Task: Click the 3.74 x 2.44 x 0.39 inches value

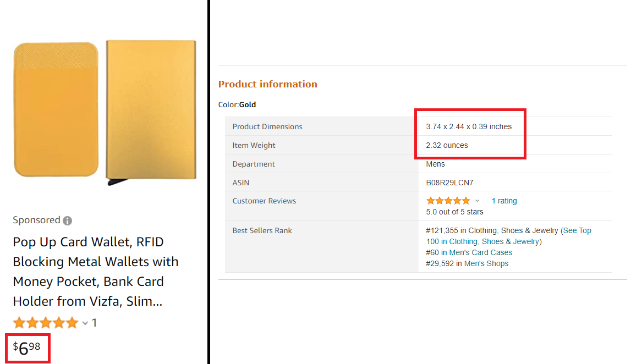Action: click(x=469, y=126)
